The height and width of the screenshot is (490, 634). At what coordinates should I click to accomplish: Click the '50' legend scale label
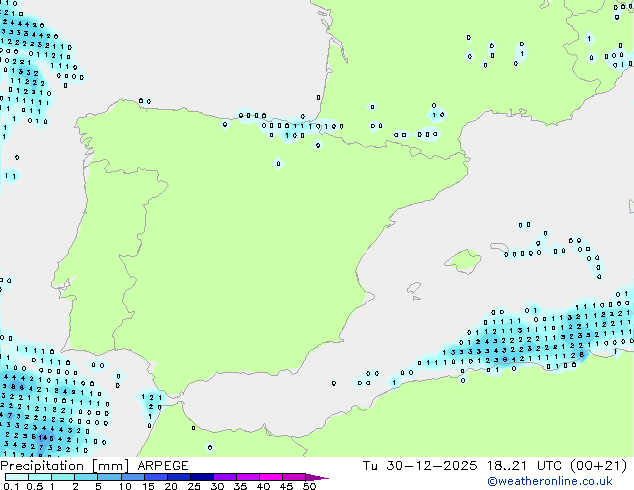(x=309, y=486)
